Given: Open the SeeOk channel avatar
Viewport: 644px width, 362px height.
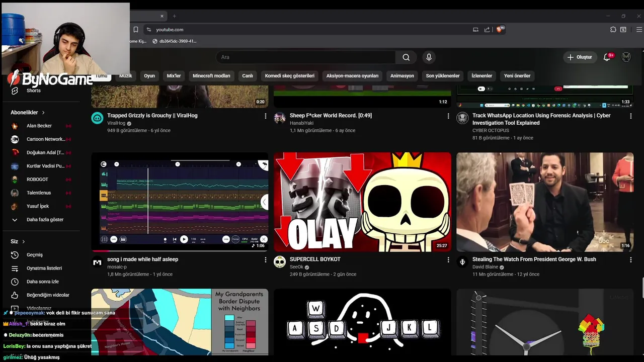Looking at the screenshot, I should click(280, 262).
